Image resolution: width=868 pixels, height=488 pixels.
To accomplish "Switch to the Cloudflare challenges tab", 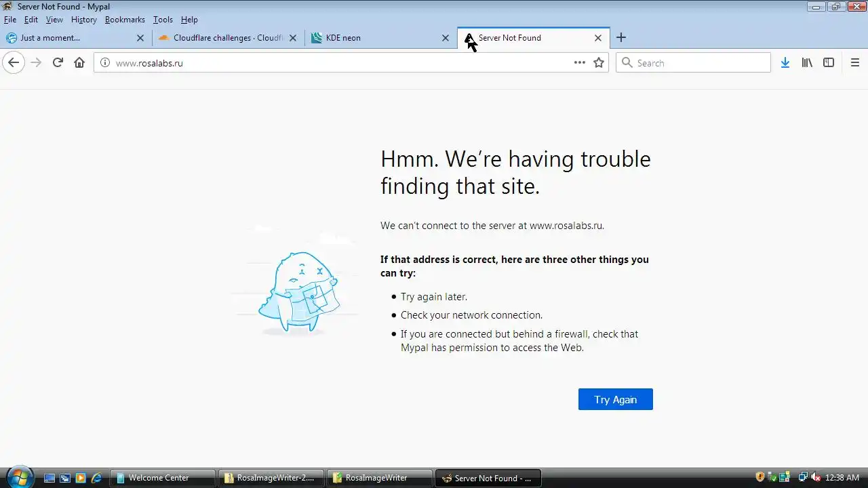I will (229, 38).
